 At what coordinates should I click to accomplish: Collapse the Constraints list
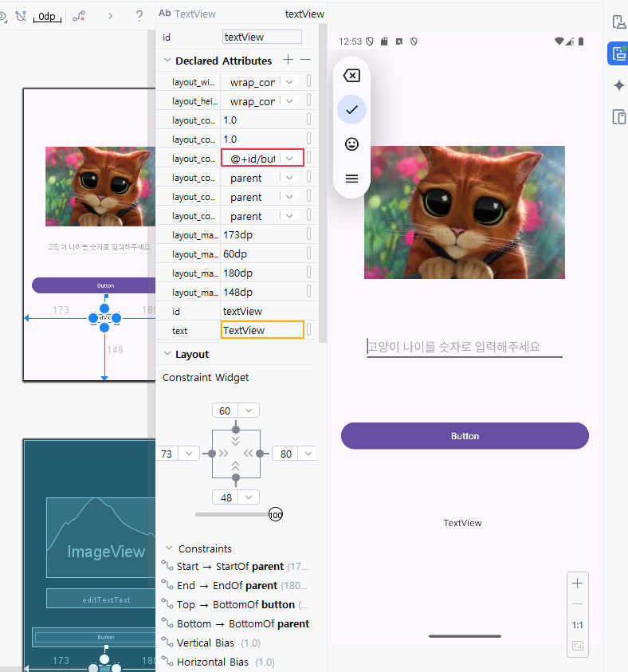coord(169,548)
